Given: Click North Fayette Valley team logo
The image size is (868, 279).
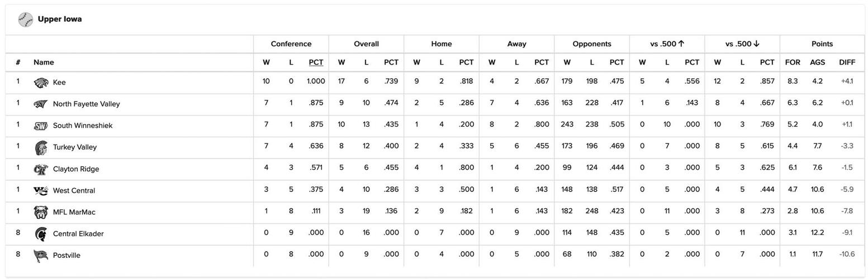Looking at the screenshot, I should click(x=41, y=104).
